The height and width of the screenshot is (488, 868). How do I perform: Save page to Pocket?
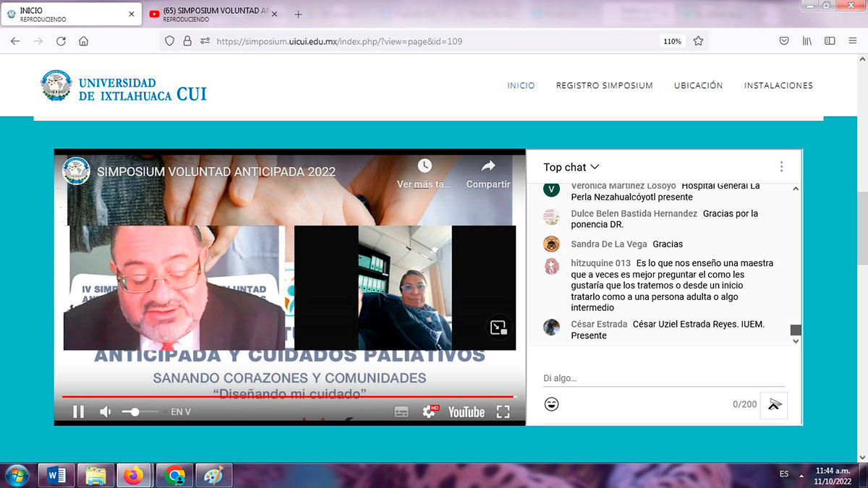coord(783,41)
